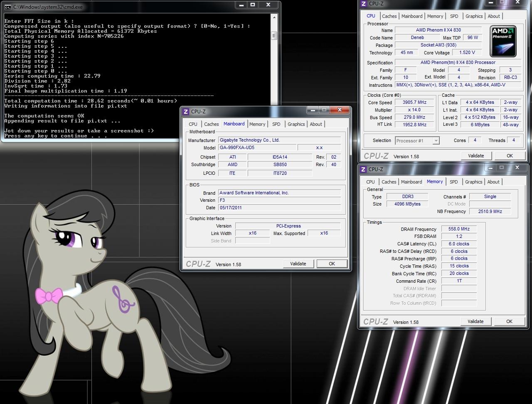The image size is (532, 404).
Task: Click the 6.0 clocks CAS latency value
Action: click(x=459, y=244)
